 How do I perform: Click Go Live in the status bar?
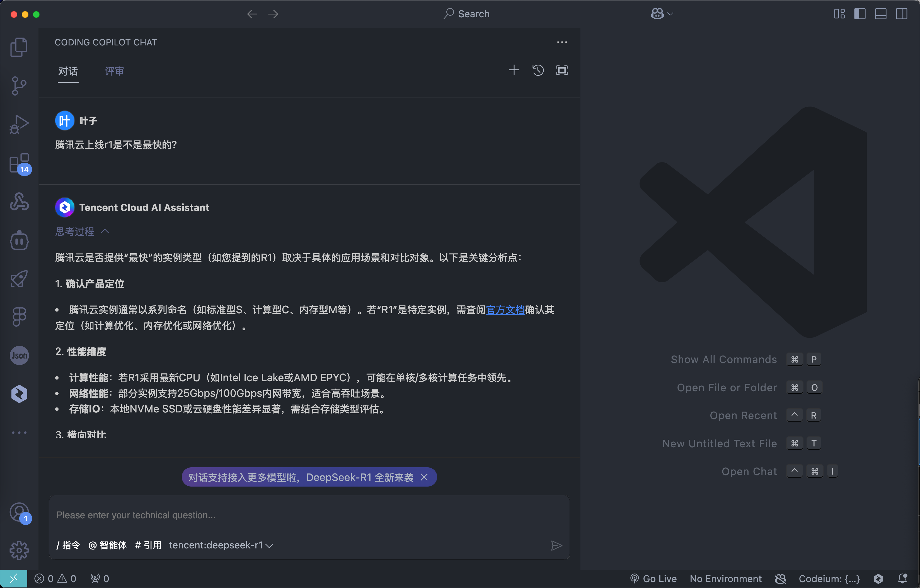tap(653, 579)
